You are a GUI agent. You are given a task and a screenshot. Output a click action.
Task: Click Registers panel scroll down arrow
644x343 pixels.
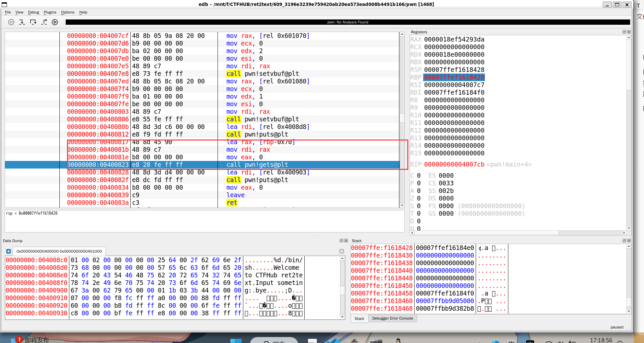point(629,228)
